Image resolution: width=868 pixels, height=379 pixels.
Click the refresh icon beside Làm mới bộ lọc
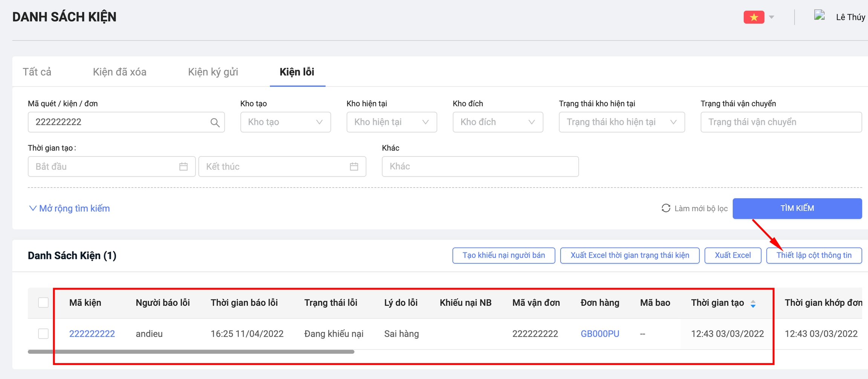[666, 208]
